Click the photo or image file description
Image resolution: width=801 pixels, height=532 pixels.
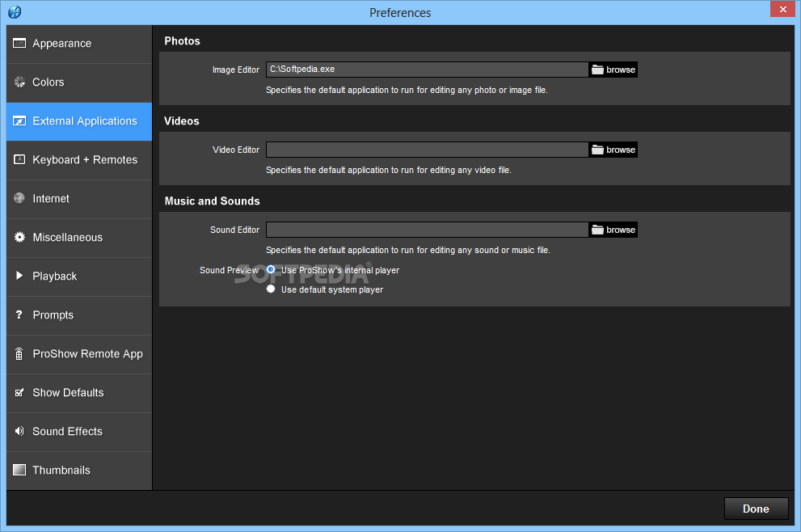point(407,90)
